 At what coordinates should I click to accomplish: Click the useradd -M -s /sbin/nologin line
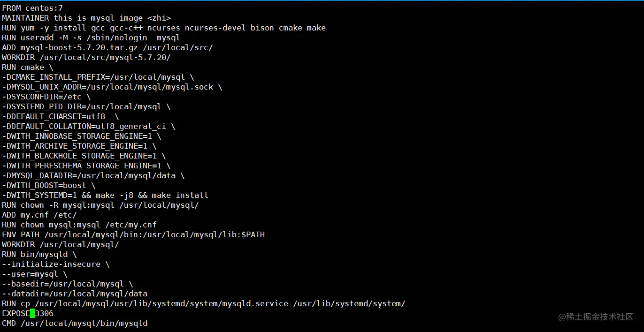tap(91, 38)
